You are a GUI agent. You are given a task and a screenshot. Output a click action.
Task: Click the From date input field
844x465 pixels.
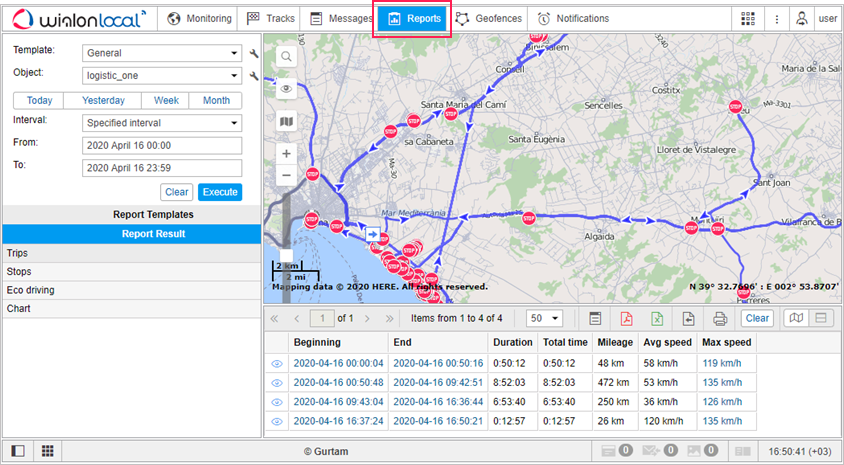pos(162,145)
